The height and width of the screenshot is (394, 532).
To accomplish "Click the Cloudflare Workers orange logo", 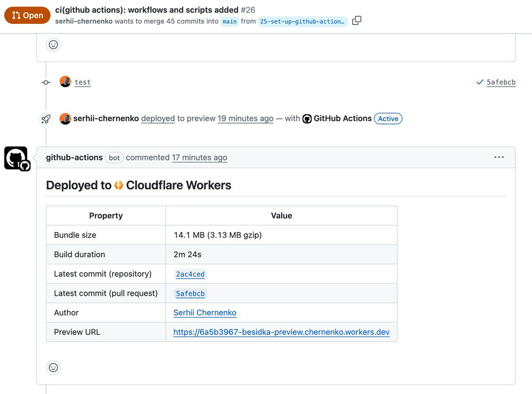I will point(119,185).
